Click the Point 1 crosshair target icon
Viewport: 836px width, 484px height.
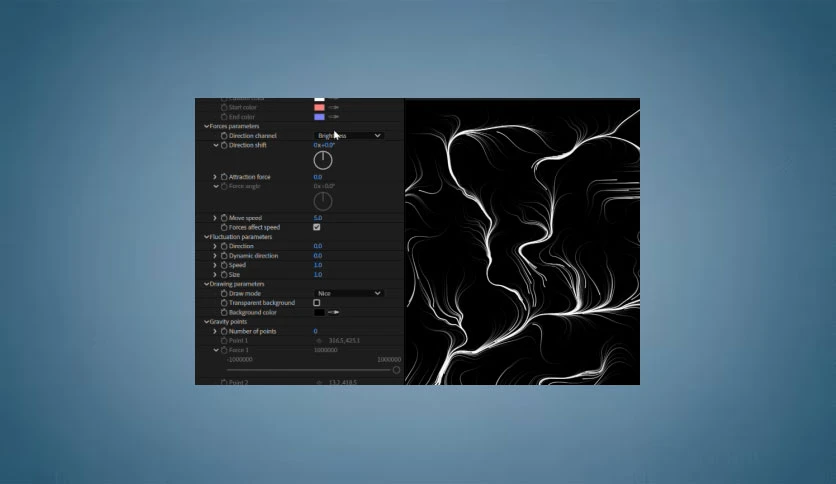[x=319, y=341]
